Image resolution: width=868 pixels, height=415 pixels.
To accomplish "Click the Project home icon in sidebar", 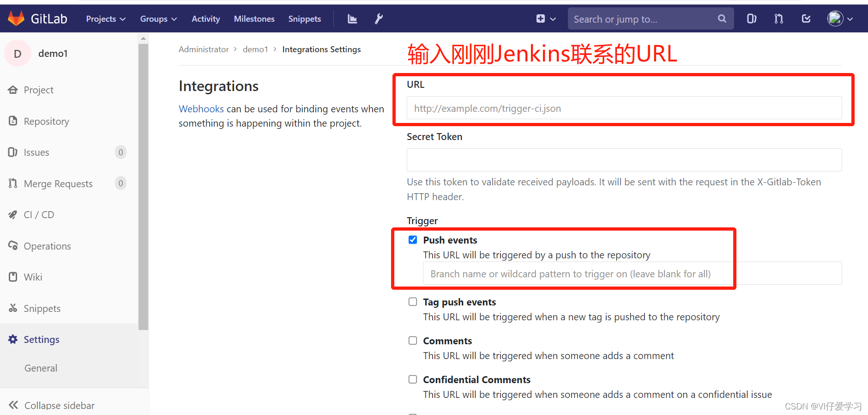I will 13,90.
